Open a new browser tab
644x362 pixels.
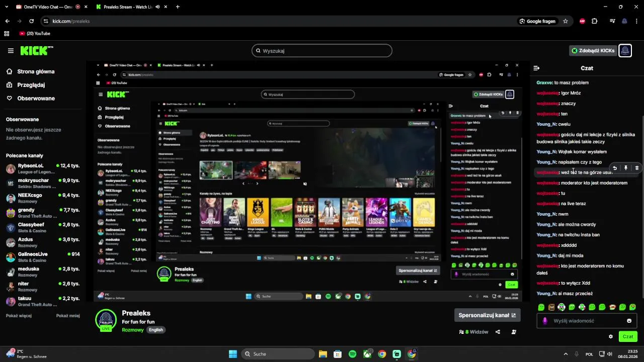pyautogui.click(x=178, y=7)
